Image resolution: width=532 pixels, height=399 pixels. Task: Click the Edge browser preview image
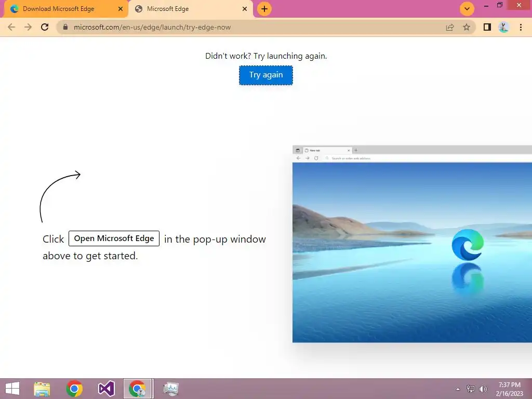(x=412, y=244)
